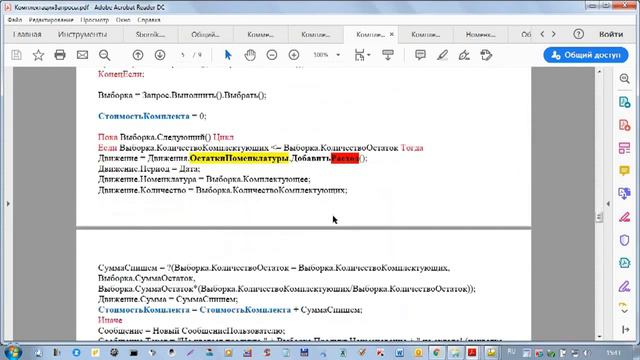Collapse the right tools pane arrow
The image size is (640, 360).
click(x=608, y=203)
